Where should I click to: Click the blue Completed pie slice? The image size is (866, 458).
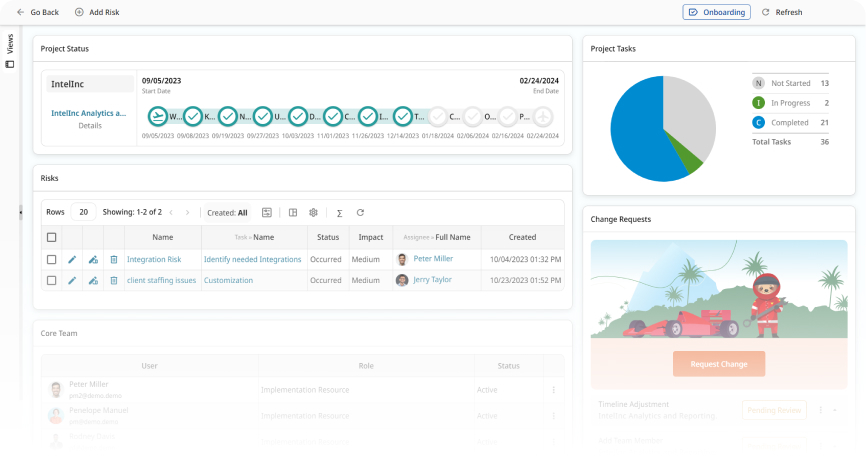coord(638,135)
